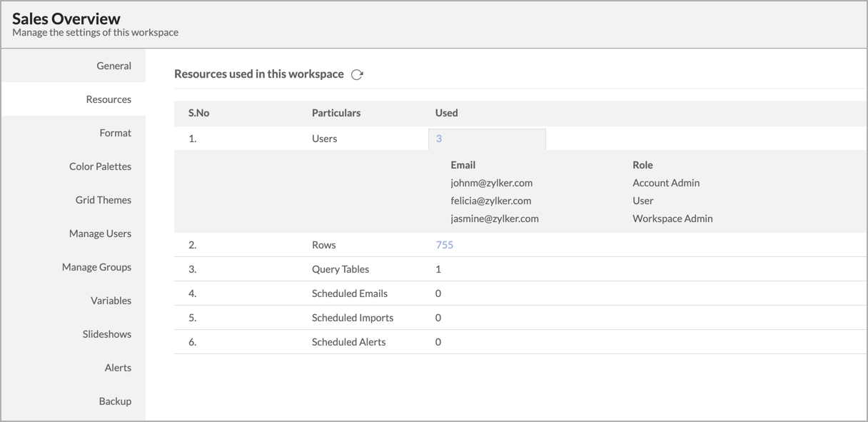The image size is (868, 422).
Task: Go to the Format settings tab
Action: pyautogui.click(x=115, y=133)
